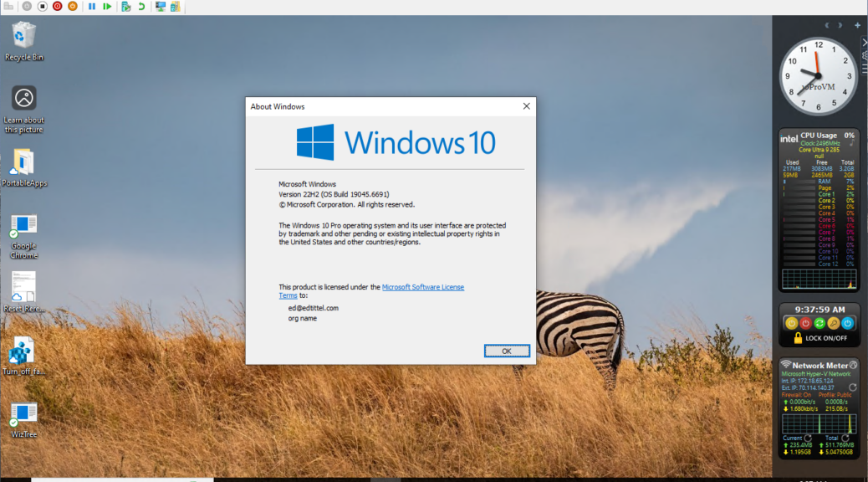The width and height of the screenshot is (868, 482).
Task: Click the refresh arrow beside the Ext. IP
Action: point(855,387)
